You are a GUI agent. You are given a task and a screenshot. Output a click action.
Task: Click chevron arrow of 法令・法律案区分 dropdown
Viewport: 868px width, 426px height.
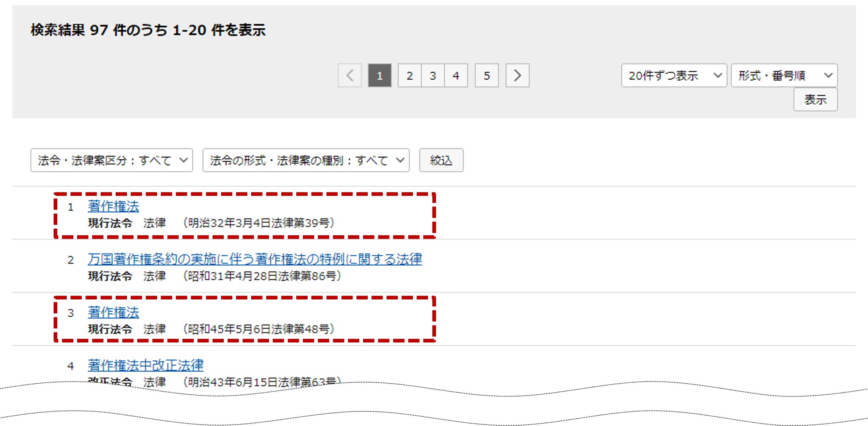[x=184, y=160]
